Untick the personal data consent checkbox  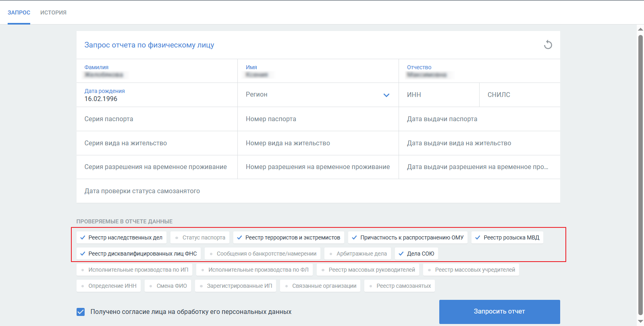(81, 312)
